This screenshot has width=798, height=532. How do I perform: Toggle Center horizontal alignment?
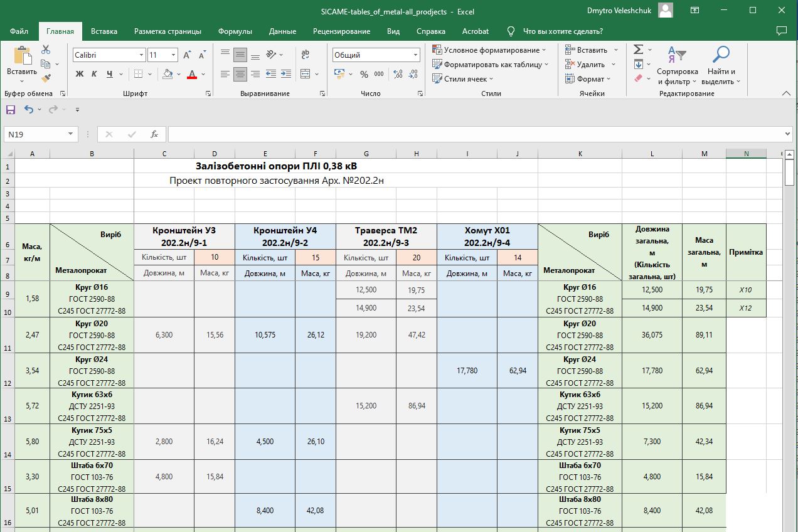240,74
